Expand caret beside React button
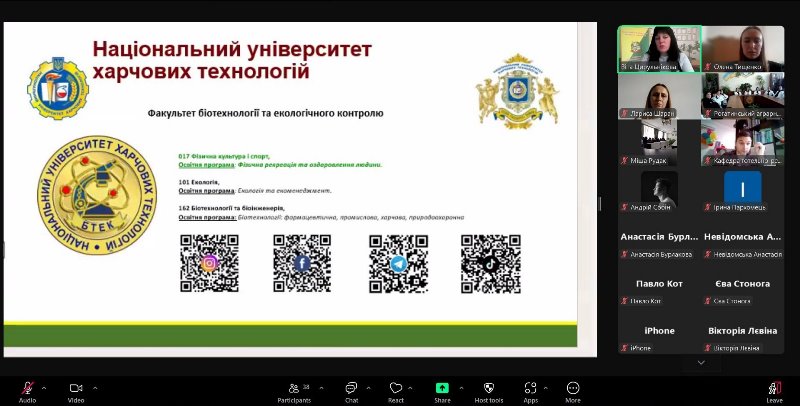 (x=410, y=388)
